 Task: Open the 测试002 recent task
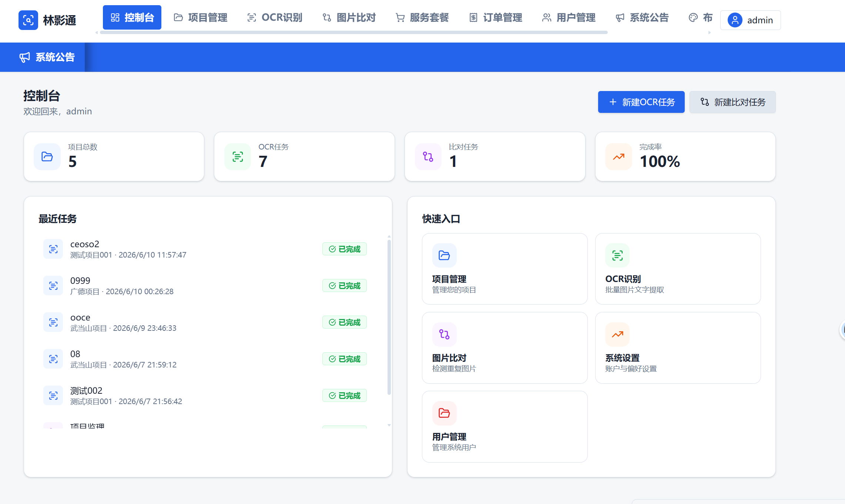click(205, 396)
